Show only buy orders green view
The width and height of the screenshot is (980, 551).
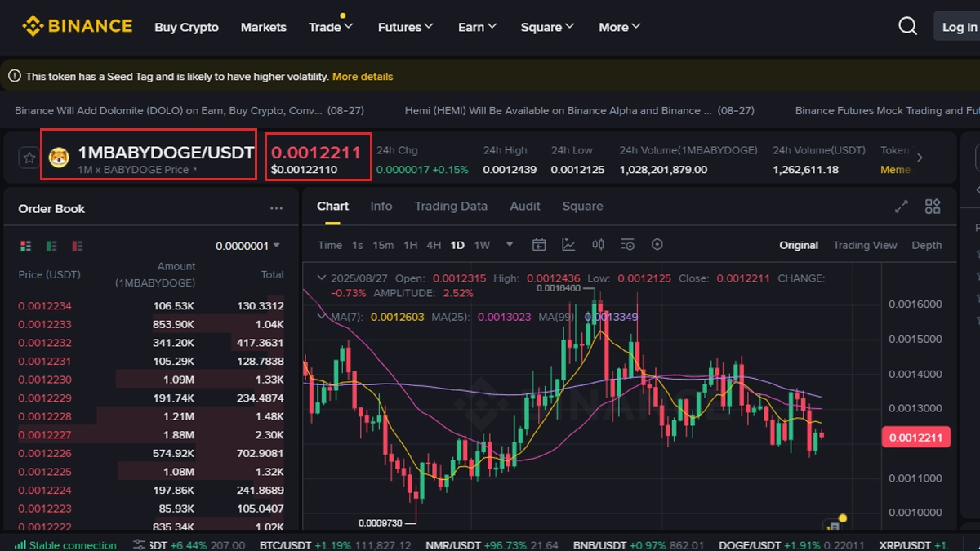click(51, 246)
